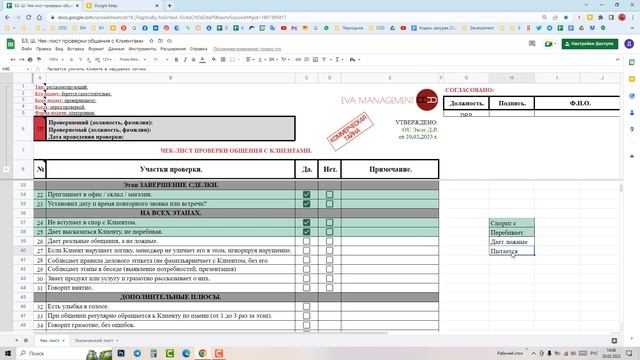Uncheck the Да checkbox for row 23

click(x=307, y=204)
